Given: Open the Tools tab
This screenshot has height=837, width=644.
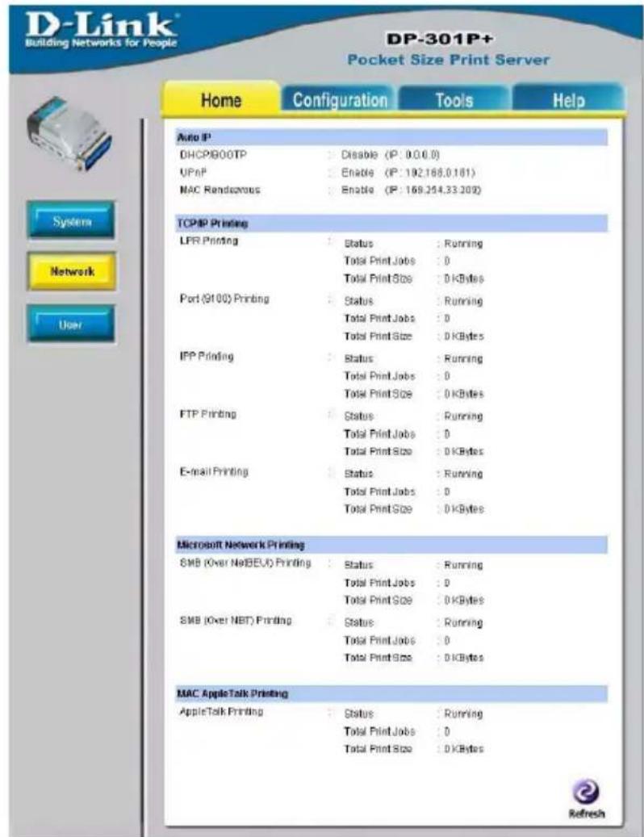Looking at the screenshot, I should (x=454, y=100).
